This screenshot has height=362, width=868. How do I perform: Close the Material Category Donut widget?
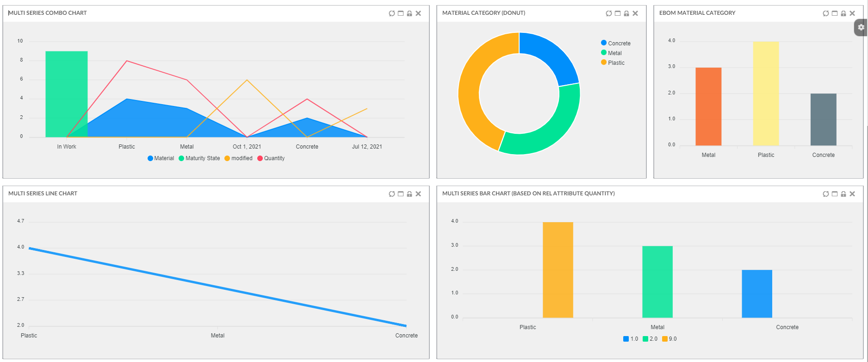[x=635, y=13]
